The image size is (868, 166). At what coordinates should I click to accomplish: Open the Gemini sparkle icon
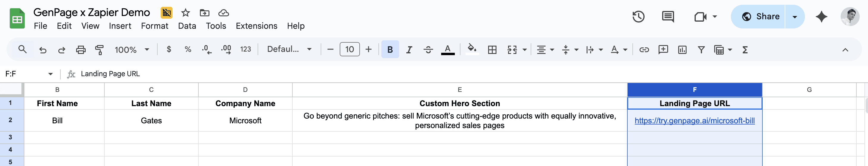821,17
